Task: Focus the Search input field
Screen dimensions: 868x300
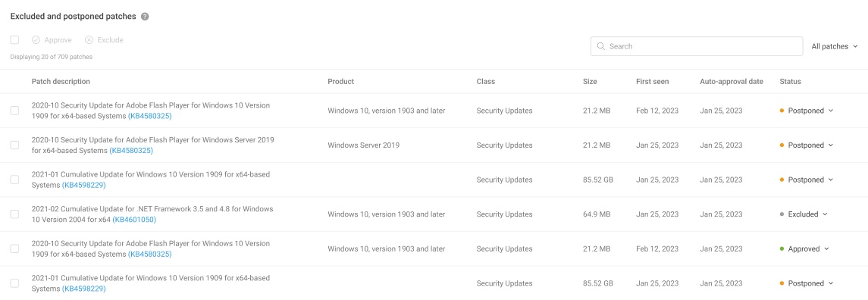Action: click(x=697, y=46)
